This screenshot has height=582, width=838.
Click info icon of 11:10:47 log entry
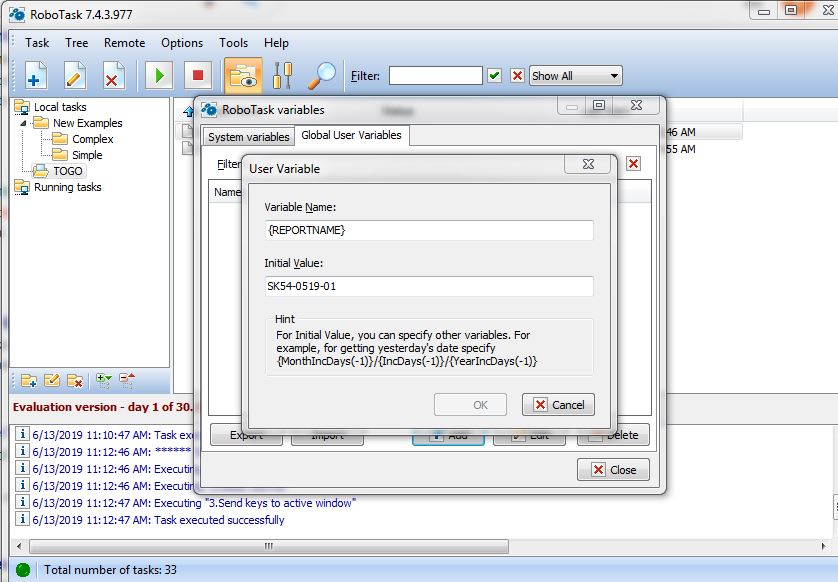[22, 434]
